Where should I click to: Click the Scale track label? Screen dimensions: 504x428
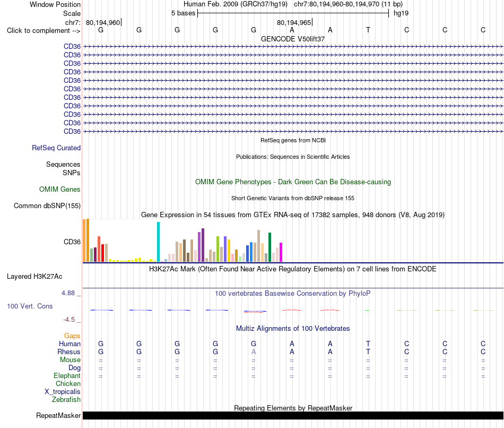(x=72, y=13)
